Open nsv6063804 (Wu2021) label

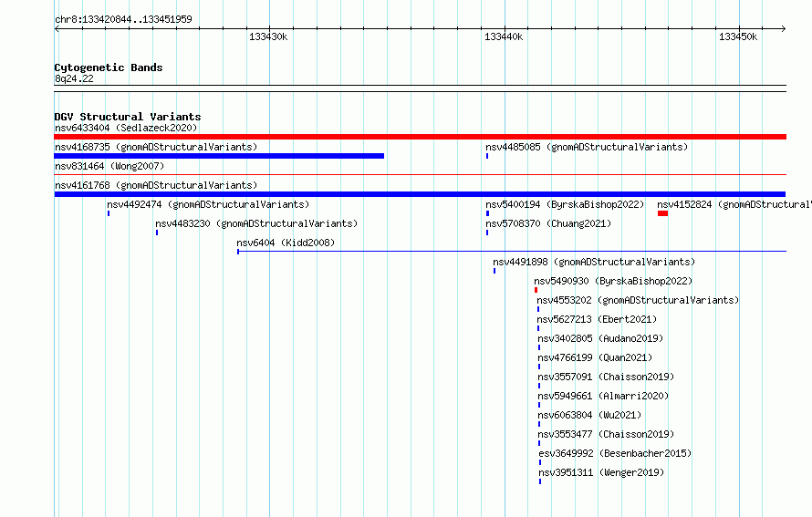coord(589,415)
